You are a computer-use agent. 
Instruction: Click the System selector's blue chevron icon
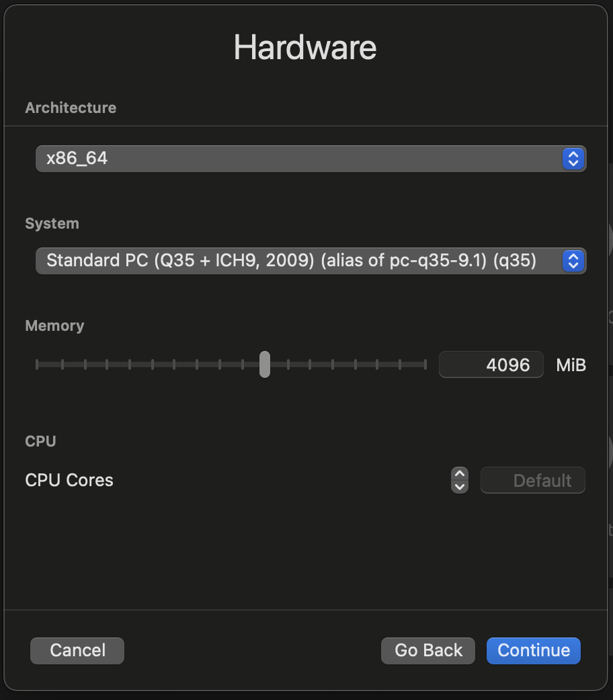[x=573, y=261]
